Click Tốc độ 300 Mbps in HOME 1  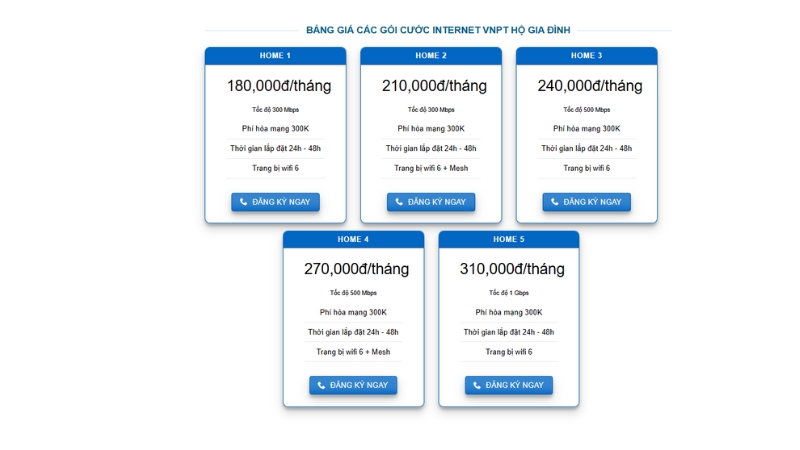276,110
